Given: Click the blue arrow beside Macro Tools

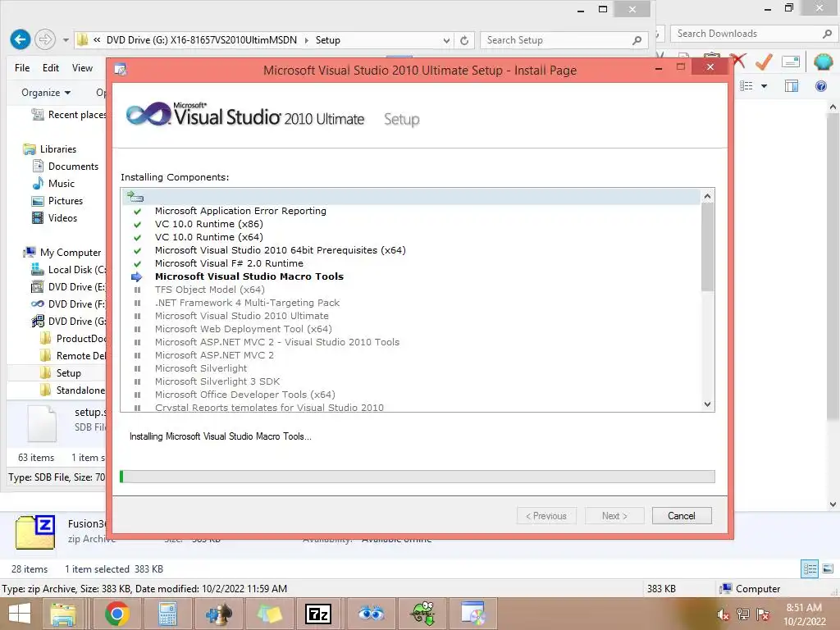Looking at the screenshot, I should [137, 276].
